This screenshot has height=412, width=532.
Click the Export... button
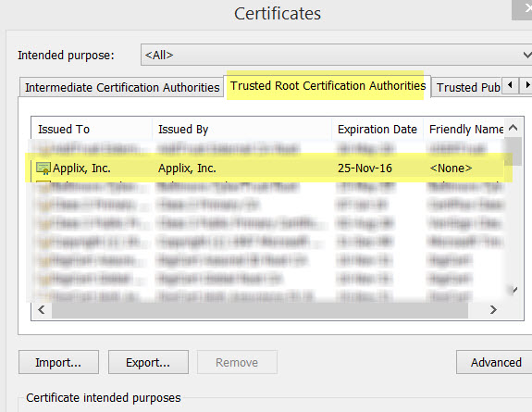tap(148, 362)
